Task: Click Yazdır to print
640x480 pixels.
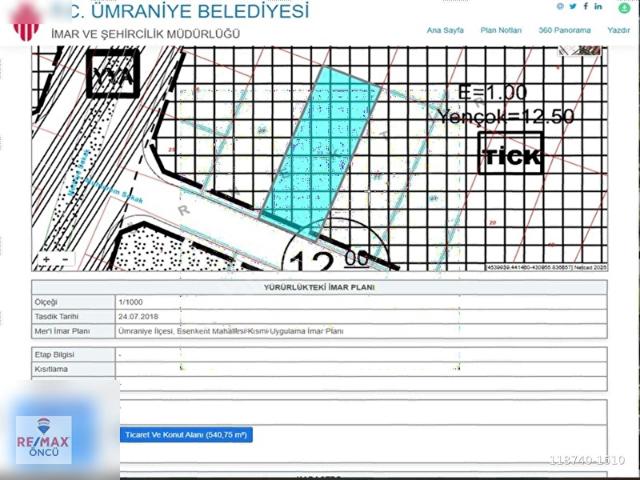Action: click(x=619, y=30)
